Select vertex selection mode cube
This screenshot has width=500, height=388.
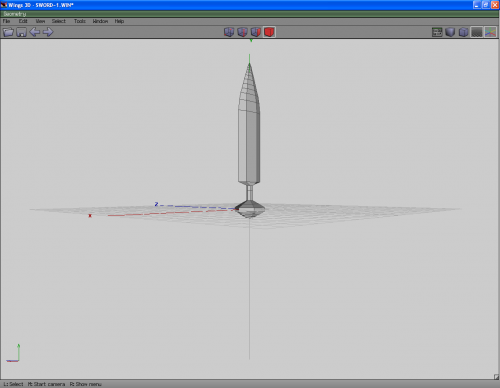tap(229, 32)
